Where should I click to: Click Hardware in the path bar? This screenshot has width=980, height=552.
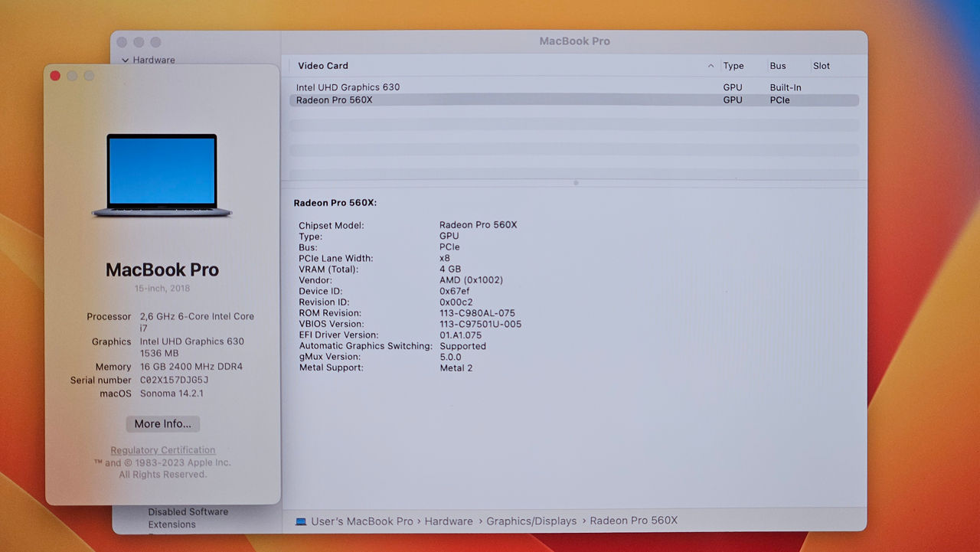(x=449, y=521)
